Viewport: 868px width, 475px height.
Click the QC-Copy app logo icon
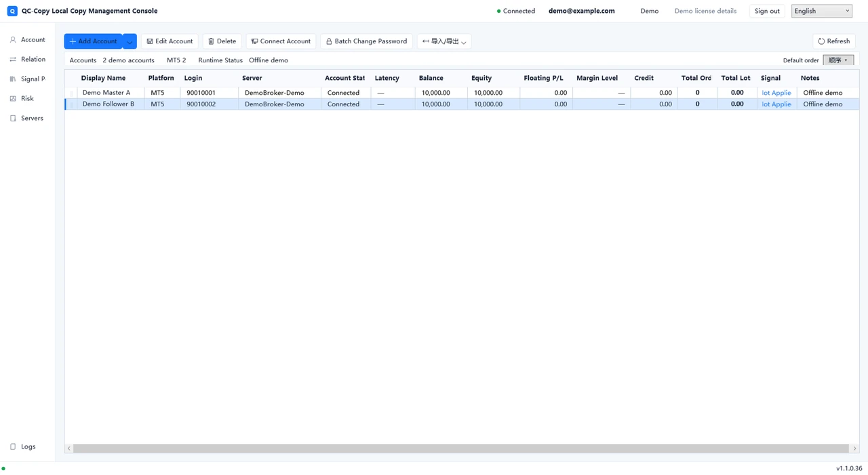tap(12, 11)
